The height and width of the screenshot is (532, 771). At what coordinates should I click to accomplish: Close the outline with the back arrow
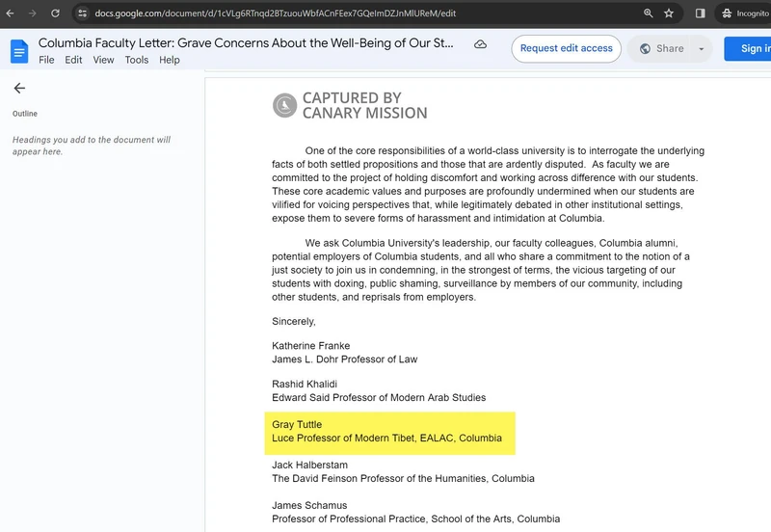pos(19,88)
